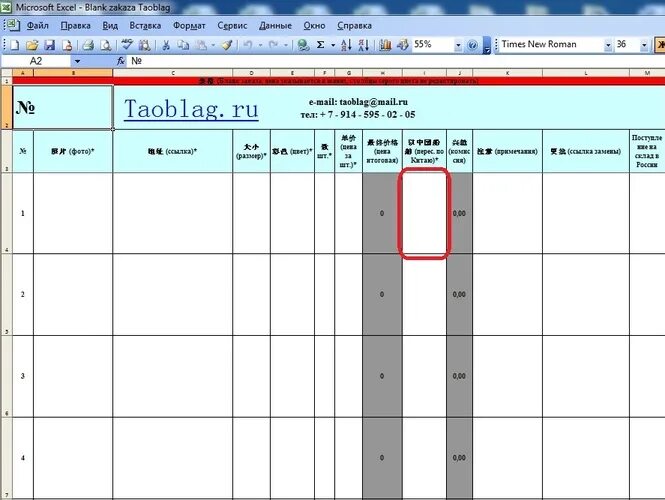Create a new blank workbook
The width and height of the screenshot is (665, 500).
point(15,45)
